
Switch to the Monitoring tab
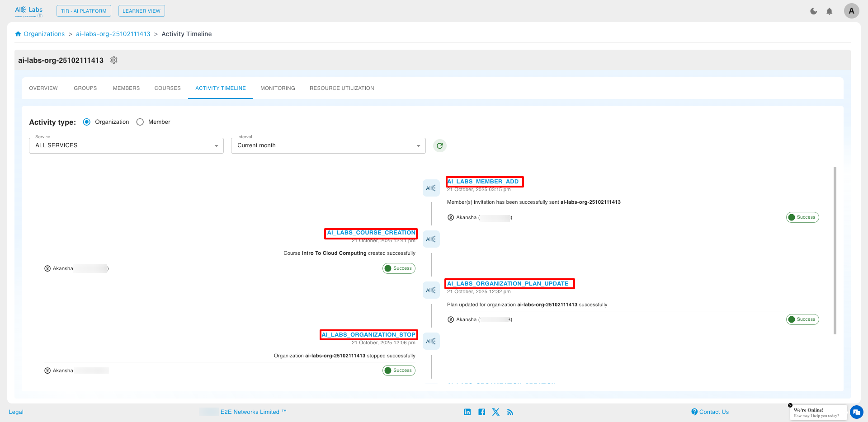[278, 88]
